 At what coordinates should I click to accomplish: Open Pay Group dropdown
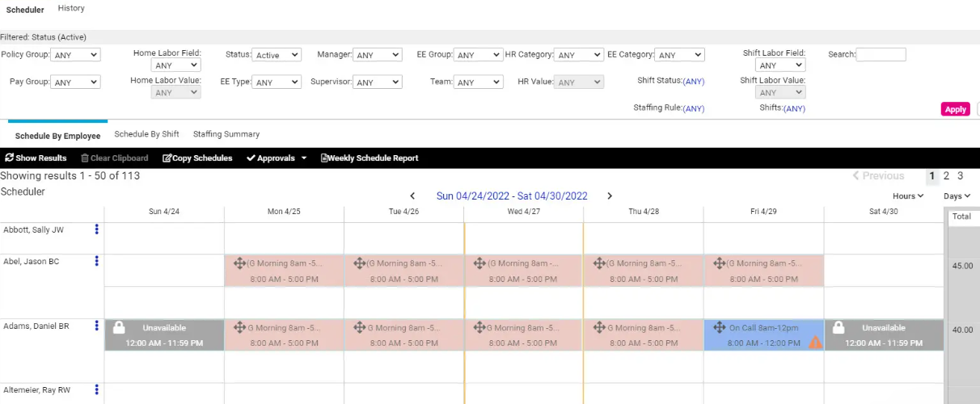point(75,82)
